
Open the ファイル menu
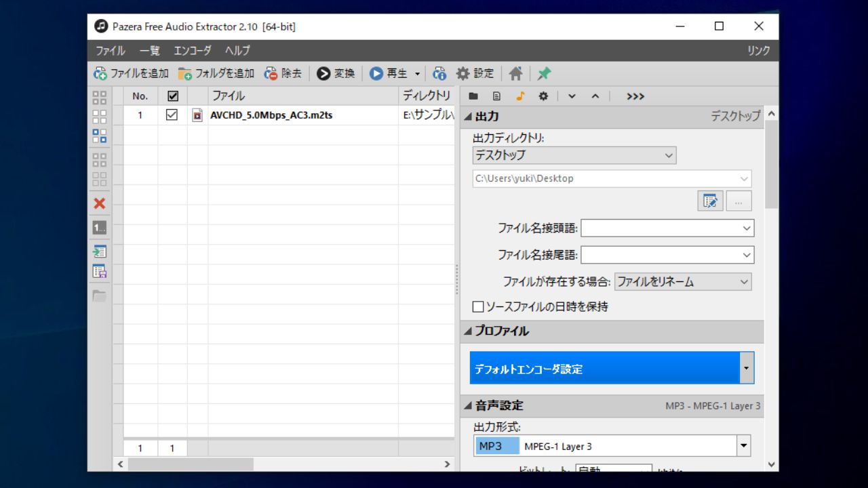coord(110,51)
